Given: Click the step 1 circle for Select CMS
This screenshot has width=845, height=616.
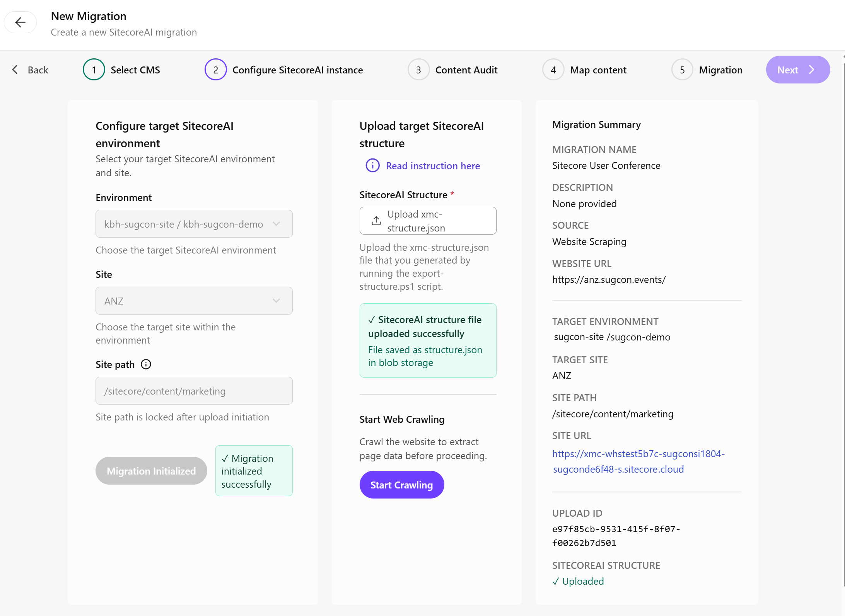Looking at the screenshot, I should (x=94, y=70).
